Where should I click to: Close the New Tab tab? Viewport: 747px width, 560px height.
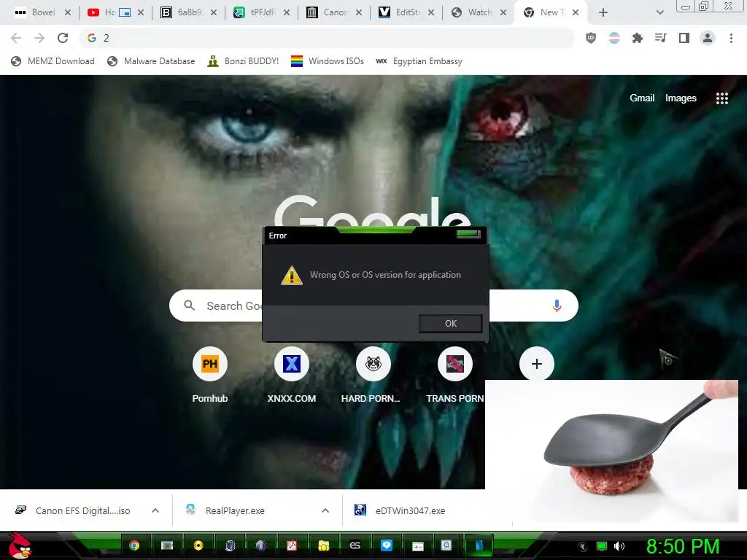(576, 13)
